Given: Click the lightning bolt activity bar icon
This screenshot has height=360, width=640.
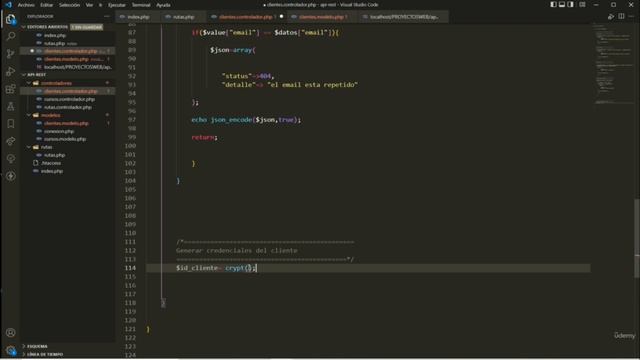Looking at the screenshot, I should pos(11,176).
